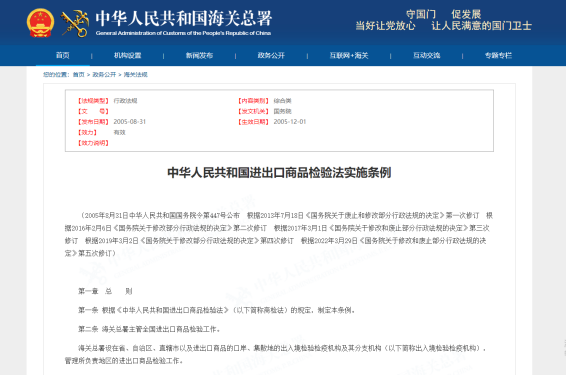Click the slogan 让人民满意的国门卫士

[482, 26]
